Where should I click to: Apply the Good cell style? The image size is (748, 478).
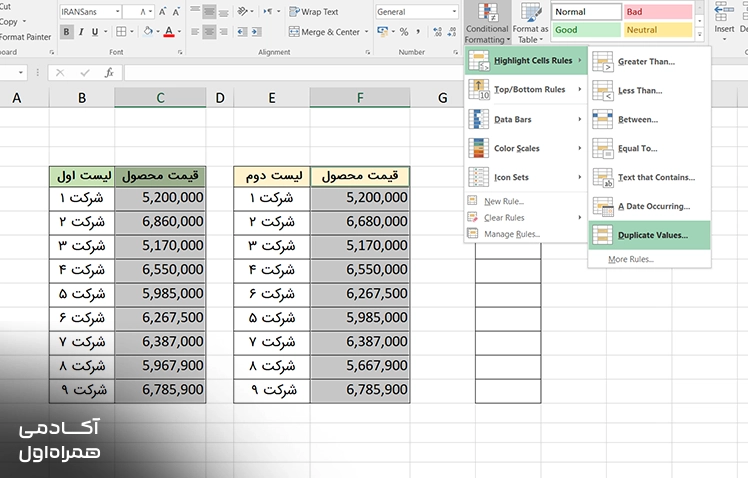[587, 30]
